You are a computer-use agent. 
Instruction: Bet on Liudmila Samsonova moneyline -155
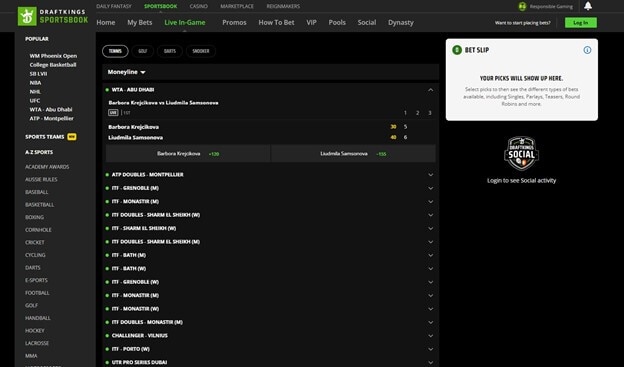[x=353, y=154]
